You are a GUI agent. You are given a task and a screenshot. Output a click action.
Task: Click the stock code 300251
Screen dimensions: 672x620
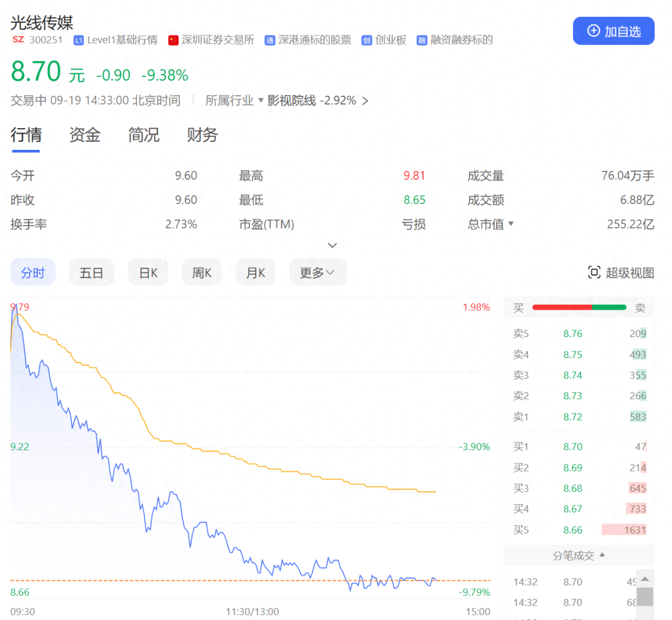[x=46, y=40]
